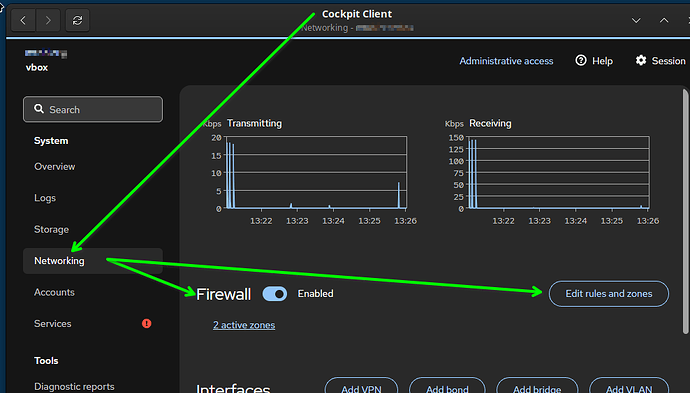Click the Add bond button
This screenshot has height=393, width=690.
click(x=447, y=386)
